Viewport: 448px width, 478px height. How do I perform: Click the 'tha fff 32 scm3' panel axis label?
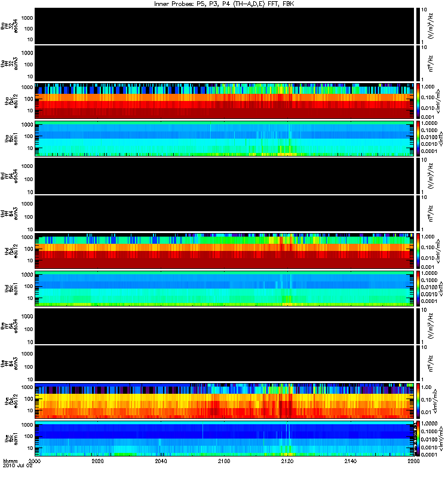(10, 64)
